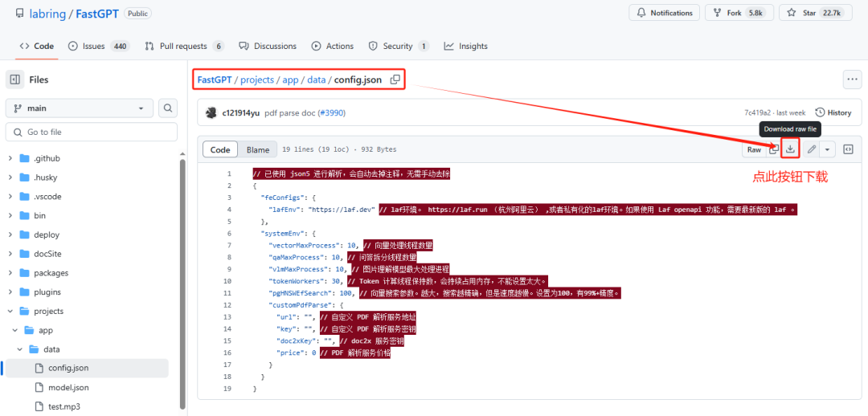Open pull request #3990 link
The image size is (868, 416).
click(332, 113)
